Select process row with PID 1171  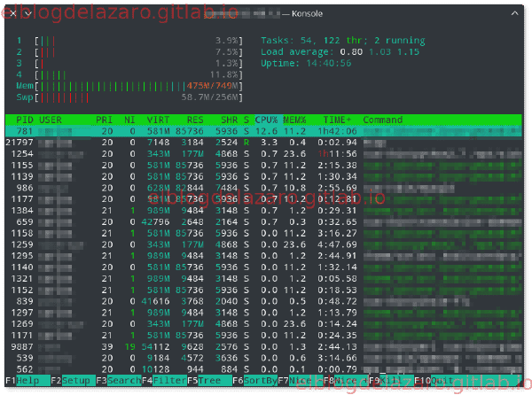(263, 336)
